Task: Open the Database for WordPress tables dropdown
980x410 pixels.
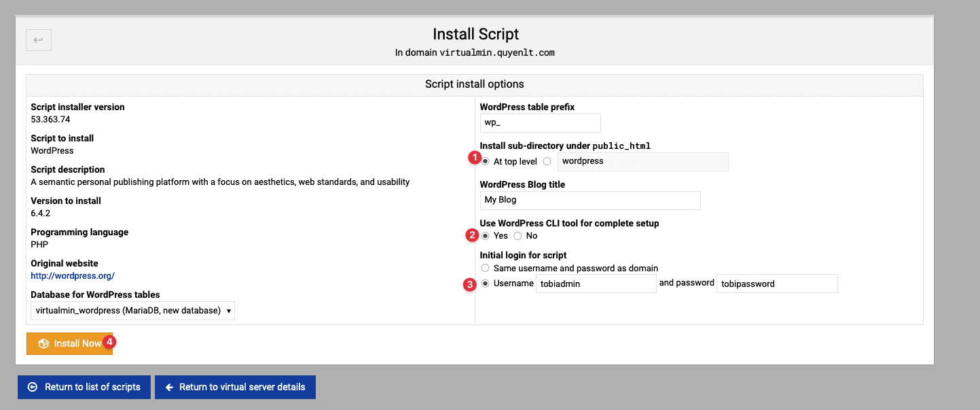Action: [x=132, y=311]
